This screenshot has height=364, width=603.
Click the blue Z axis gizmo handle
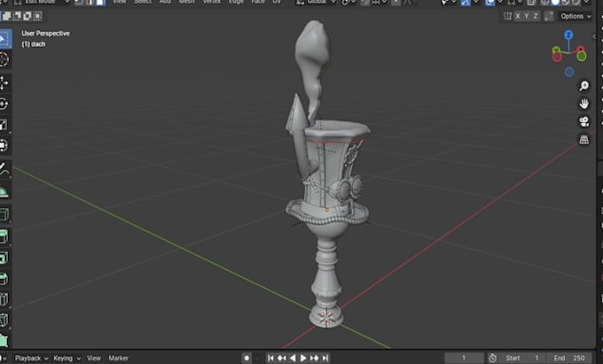tap(568, 35)
